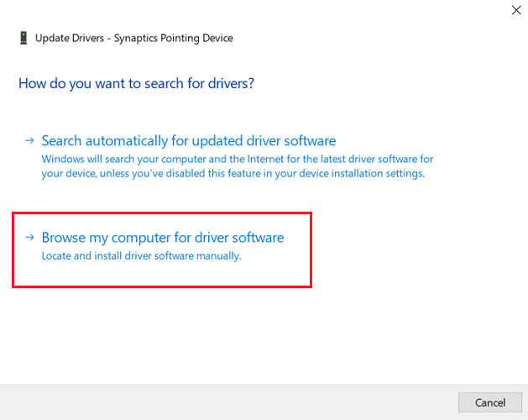Click the Cancel button
This screenshot has width=528, height=420.
coord(490,402)
